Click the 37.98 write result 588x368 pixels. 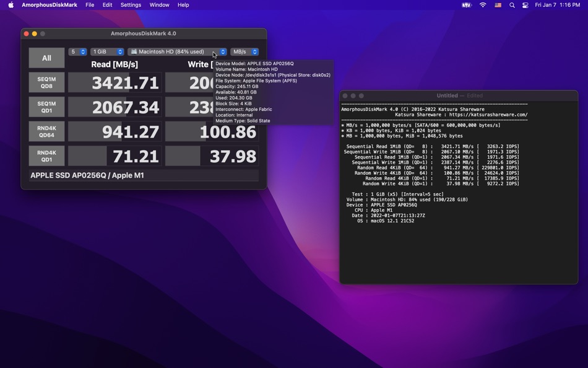pyautogui.click(x=212, y=156)
